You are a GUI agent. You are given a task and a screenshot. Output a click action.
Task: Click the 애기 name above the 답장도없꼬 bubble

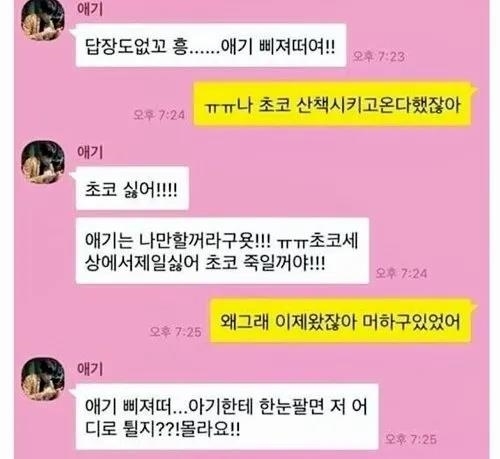point(90,9)
